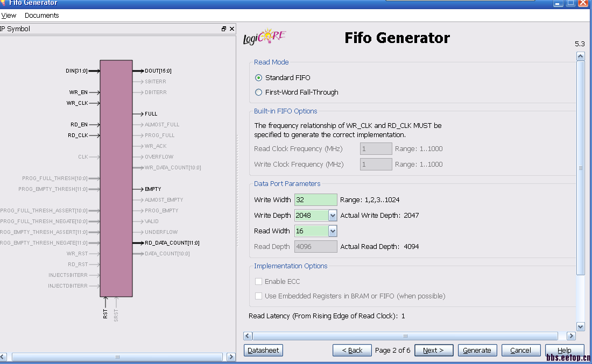Click Write Clock Frequency field
The image size is (592, 364).
click(376, 164)
